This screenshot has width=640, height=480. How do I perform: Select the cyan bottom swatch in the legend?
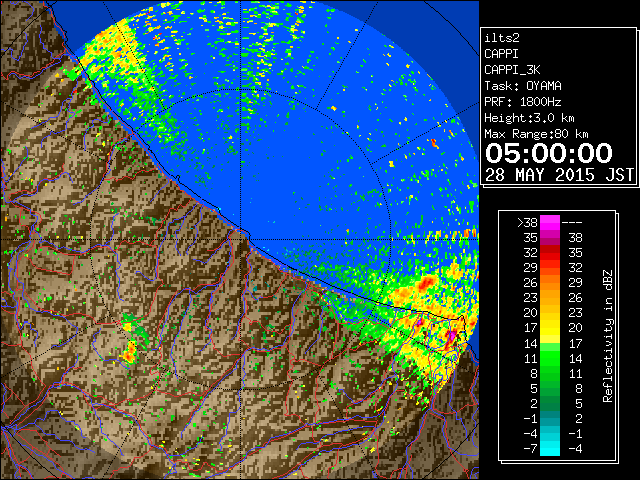coord(550,450)
